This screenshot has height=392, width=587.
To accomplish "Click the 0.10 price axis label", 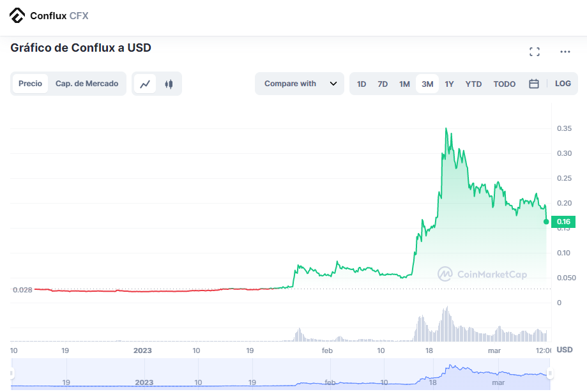I will (x=563, y=253).
